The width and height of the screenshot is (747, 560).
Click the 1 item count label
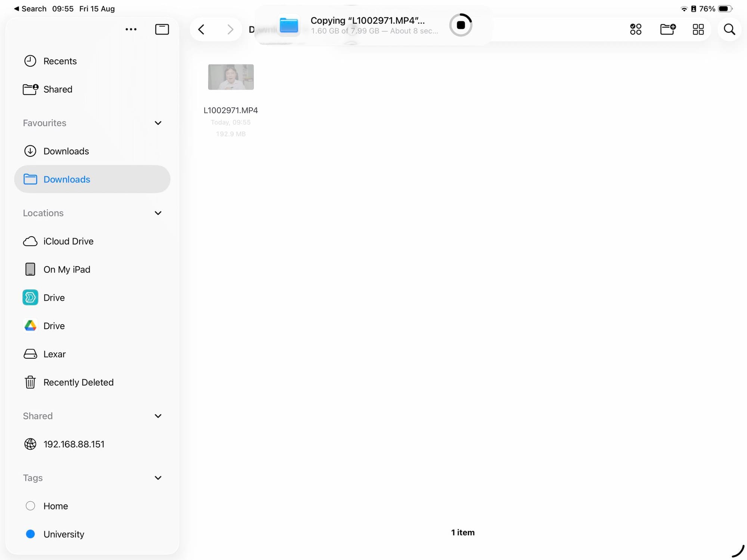tap(463, 533)
